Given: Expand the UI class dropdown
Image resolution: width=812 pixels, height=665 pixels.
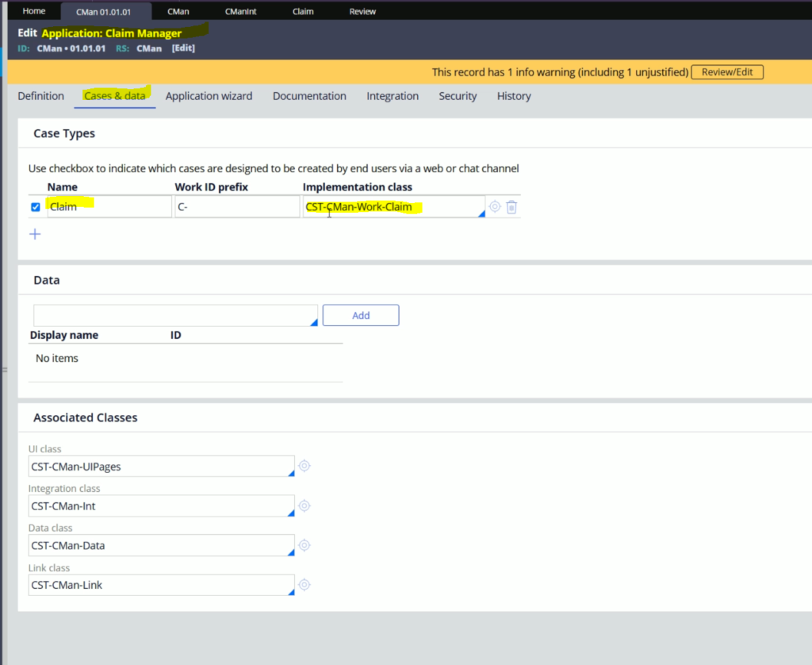Looking at the screenshot, I should pos(291,473).
